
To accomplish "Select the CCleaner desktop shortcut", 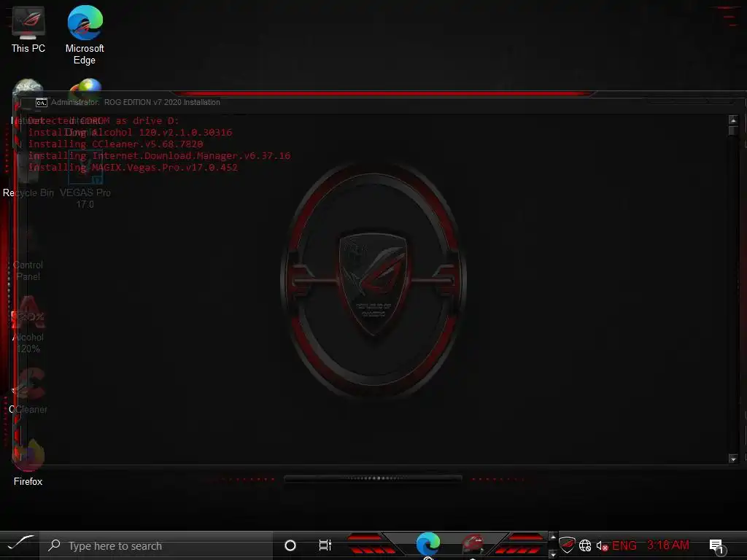I will (28, 391).
